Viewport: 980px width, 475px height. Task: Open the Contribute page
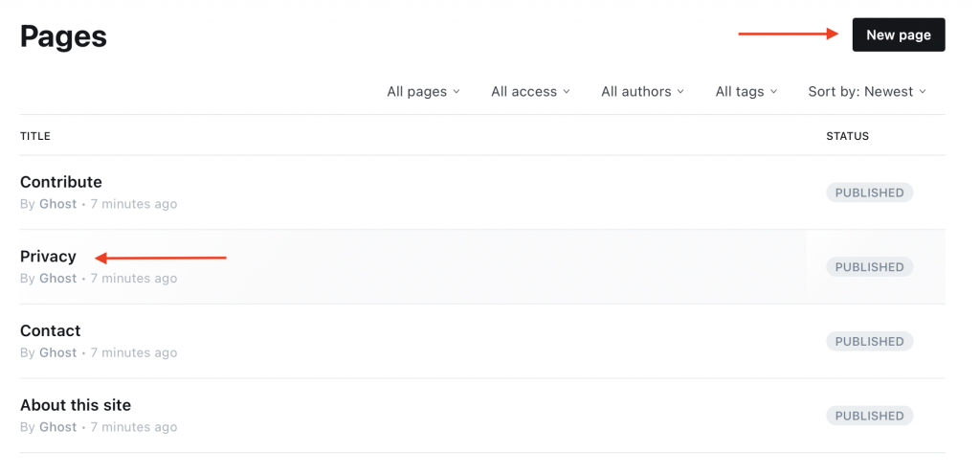pyautogui.click(x=61, y=182)
